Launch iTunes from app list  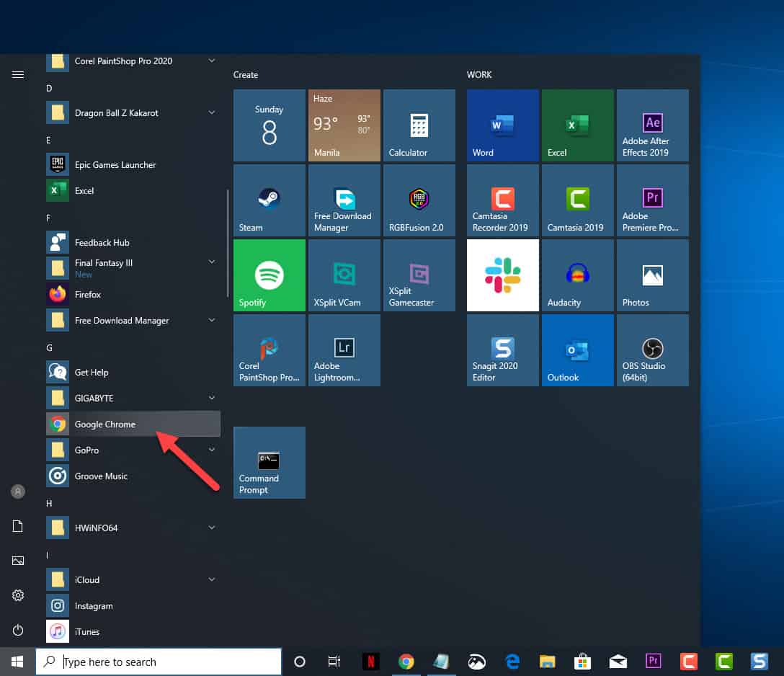click(x=133, y=632)
